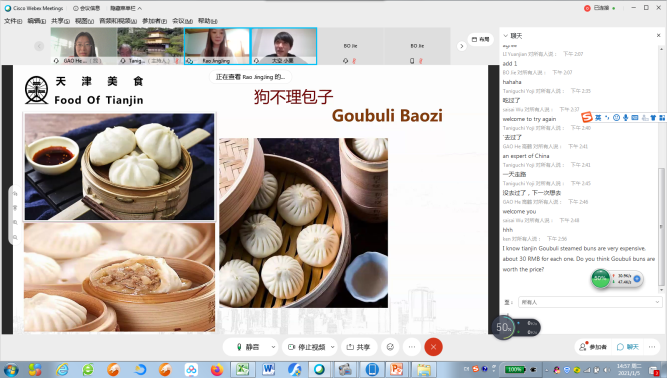Click the red leave meeting button
This screenshot has width=667, height=378.
coord(433,347)
